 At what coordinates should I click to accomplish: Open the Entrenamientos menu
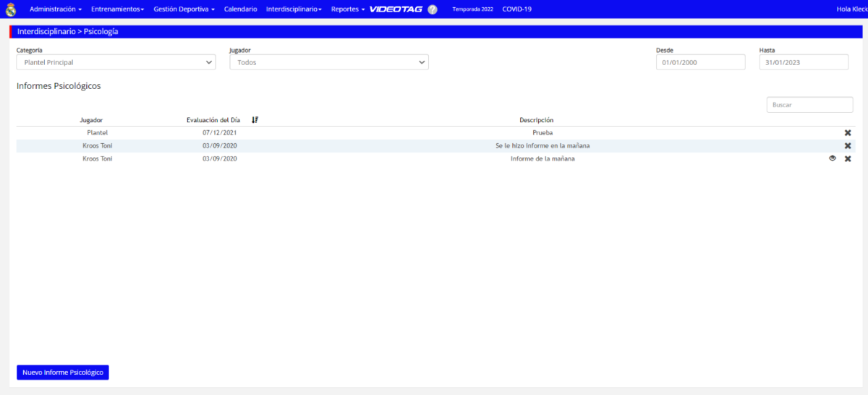click(x=118, y=9)
